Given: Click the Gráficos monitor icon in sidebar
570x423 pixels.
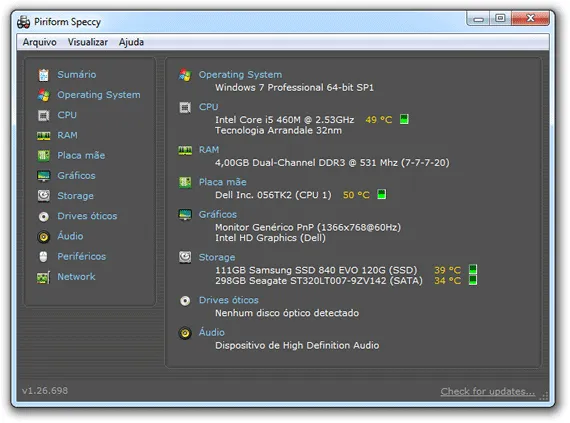Looking at the screenshot, I should tap(44, 176).
